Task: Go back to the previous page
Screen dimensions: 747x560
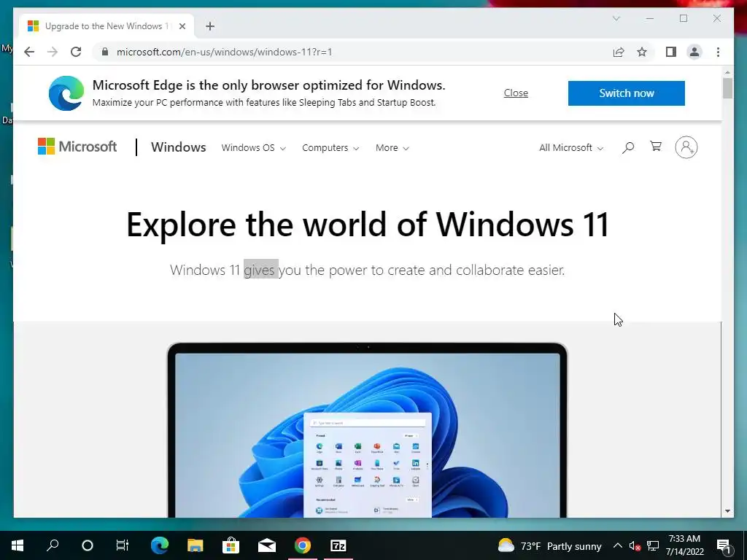Action: tap(29, 52)
